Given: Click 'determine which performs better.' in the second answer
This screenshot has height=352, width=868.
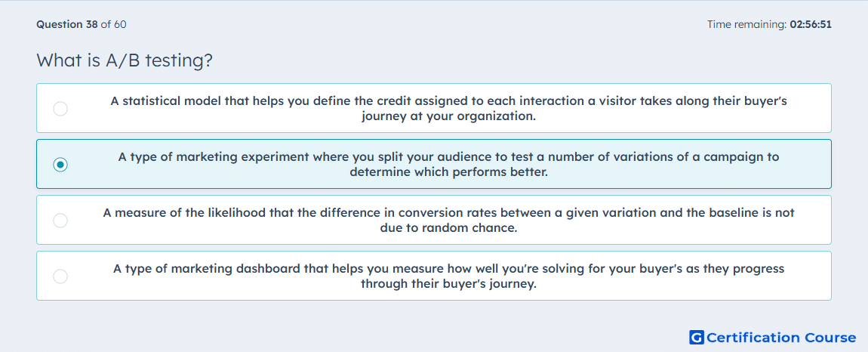Looking at the screenshot, I should point(448,172).
